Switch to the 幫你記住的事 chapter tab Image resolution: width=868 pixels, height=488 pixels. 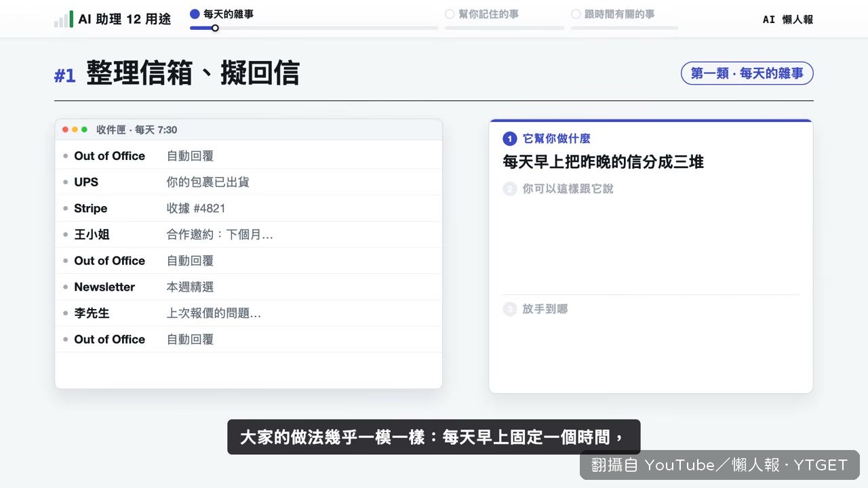pyautogui.click(x=482, y=14)
